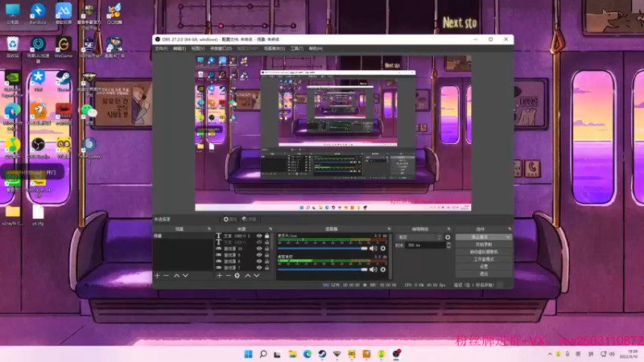Screen dimensions: 644x362
Task: Open transition properties gear icon
Action: 448,237
